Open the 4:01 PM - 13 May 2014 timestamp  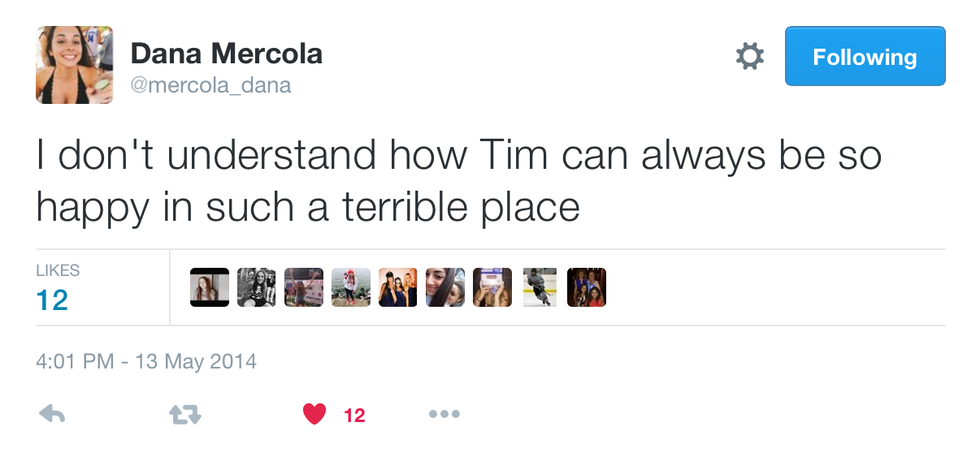point(147,361)
